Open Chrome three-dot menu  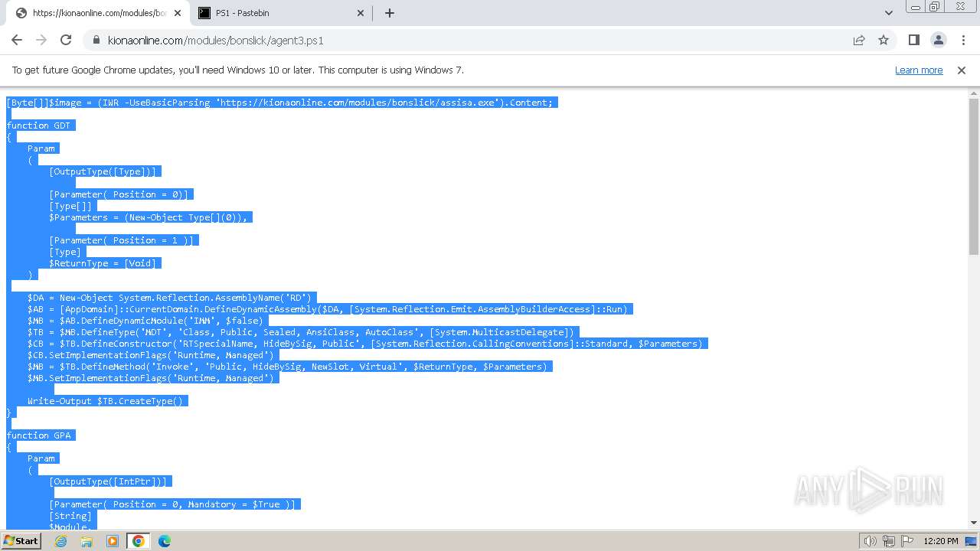click(962, 40)
